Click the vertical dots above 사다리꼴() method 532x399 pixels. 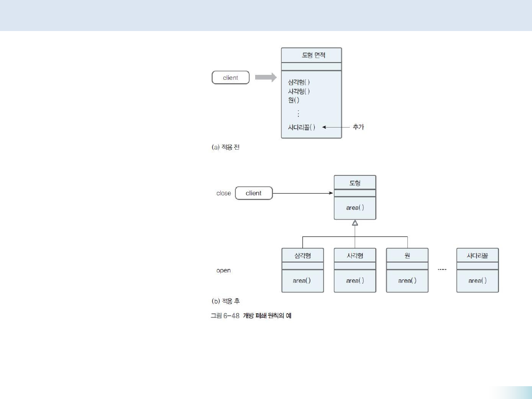(x=298, y=113)
